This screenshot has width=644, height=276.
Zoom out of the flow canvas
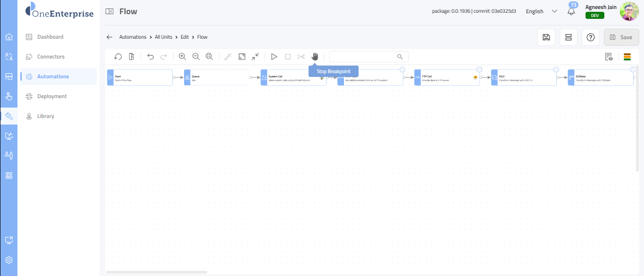[x=196, y=57]
